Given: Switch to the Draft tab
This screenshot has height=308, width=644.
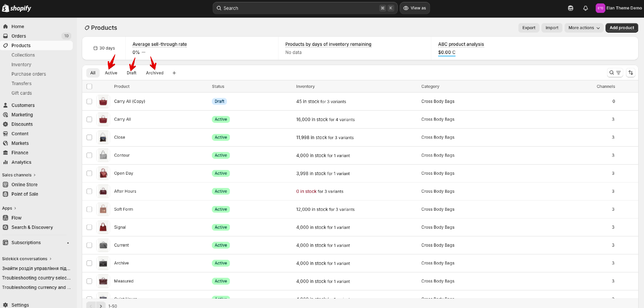Looking at the screenshot, I should click(131, 73).
